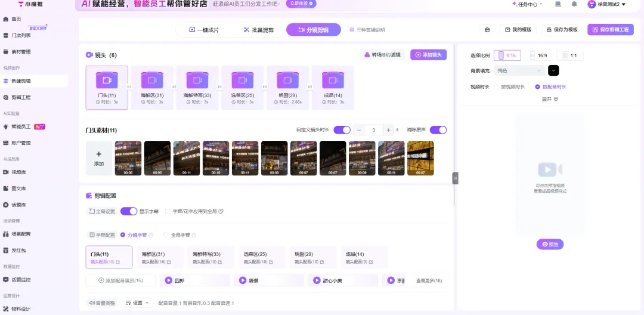Check 字幕/花字应用到全局 checkbox

(x=168, y=211)
